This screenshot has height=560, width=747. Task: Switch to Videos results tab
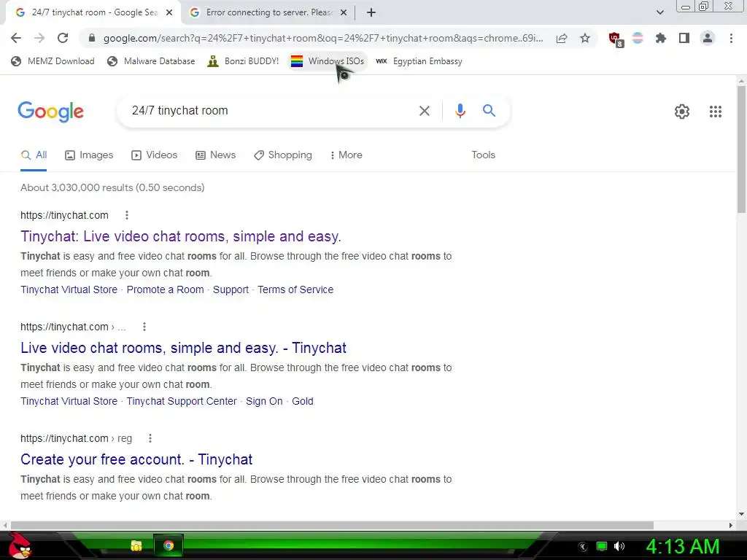[x=155, y=155]
